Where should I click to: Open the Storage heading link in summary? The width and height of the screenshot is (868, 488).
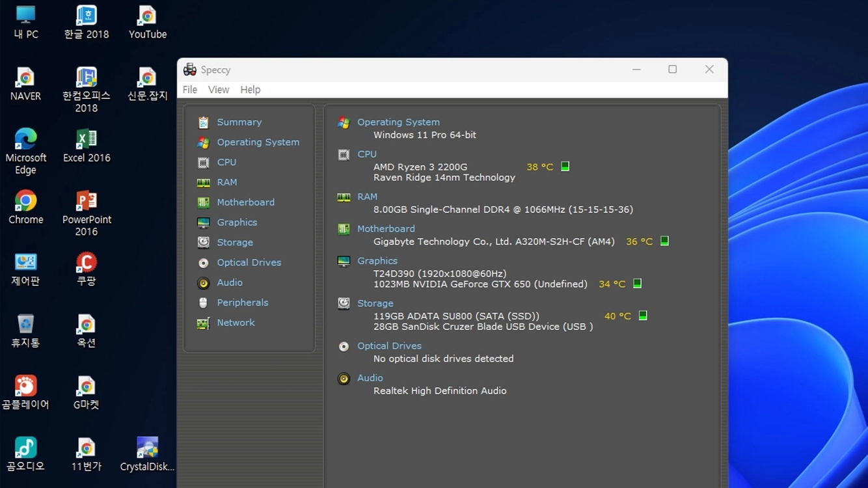tap(375, 303)
